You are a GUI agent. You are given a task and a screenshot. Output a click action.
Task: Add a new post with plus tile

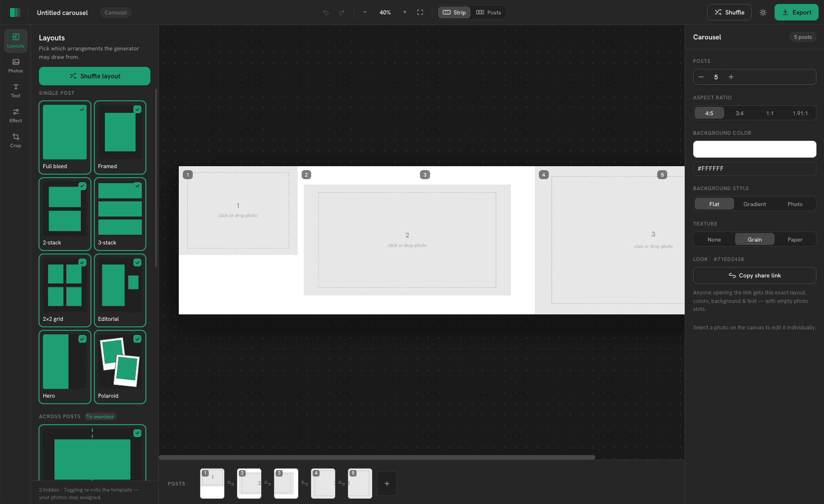coord(387,484)
